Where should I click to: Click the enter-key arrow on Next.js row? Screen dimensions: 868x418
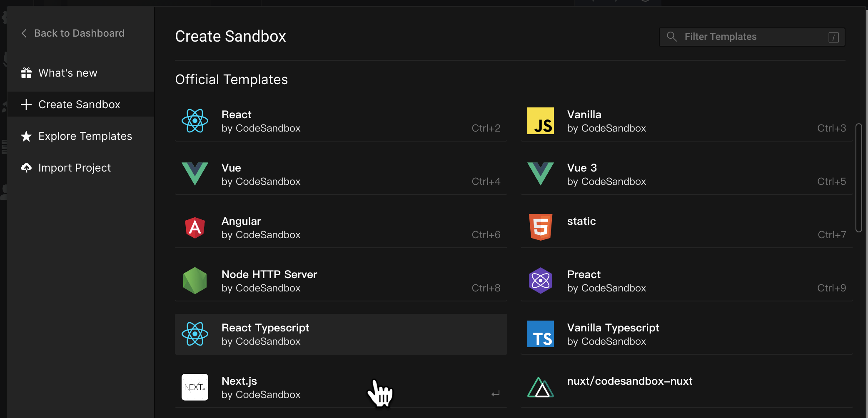pyautogui.click(x=496, y=393)
